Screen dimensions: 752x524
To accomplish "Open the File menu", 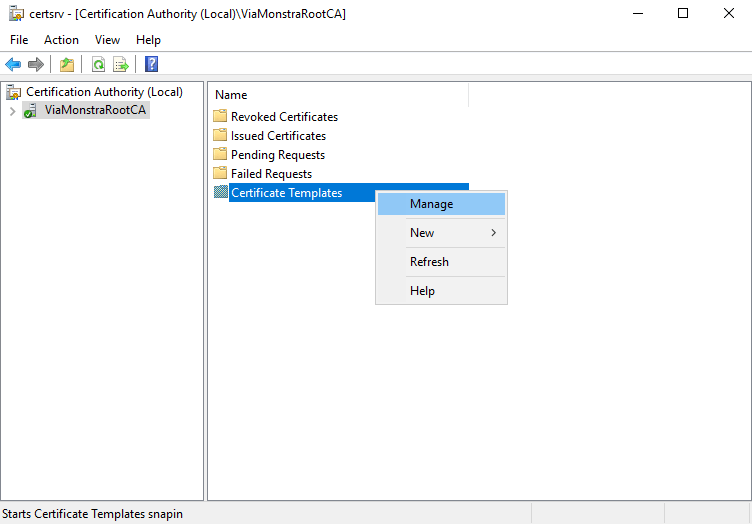I will click(x=19, y=40).
